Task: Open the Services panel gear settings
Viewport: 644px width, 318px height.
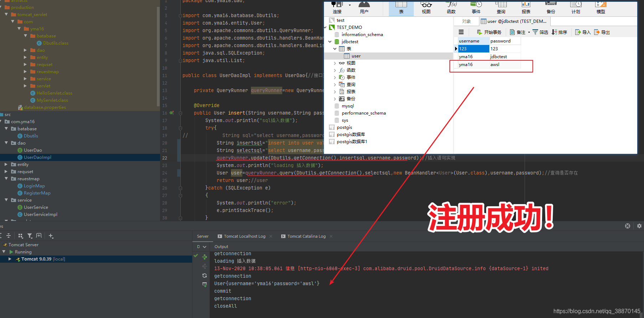Action: click(x=639, y=226)
